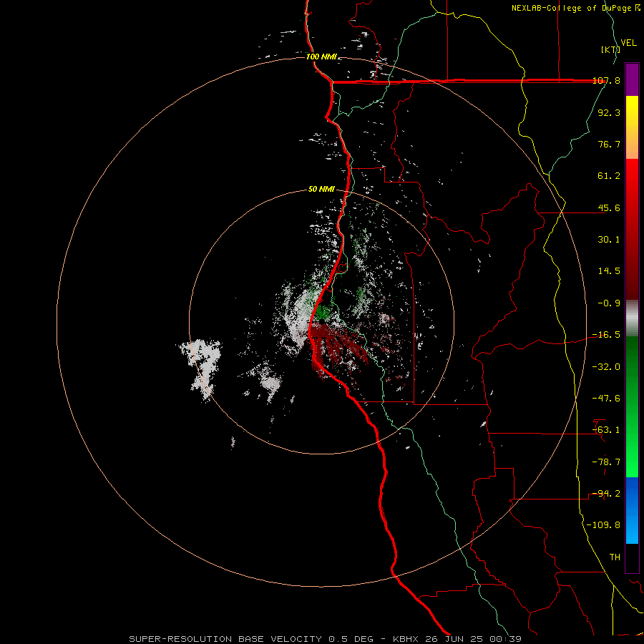Click the TH label in the legend
Image resolution: width=644 pixels, height=644 pixels.
pos(615,557)
